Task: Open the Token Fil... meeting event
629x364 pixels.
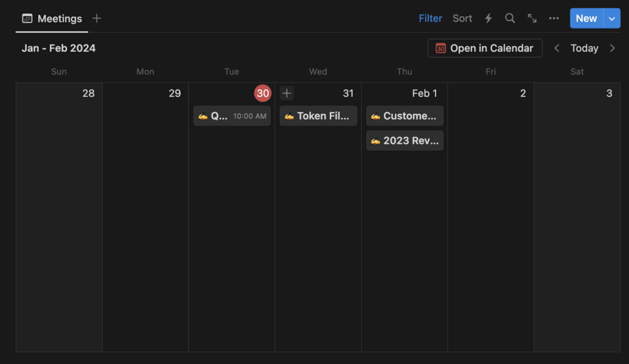Action: pos(319,116)
